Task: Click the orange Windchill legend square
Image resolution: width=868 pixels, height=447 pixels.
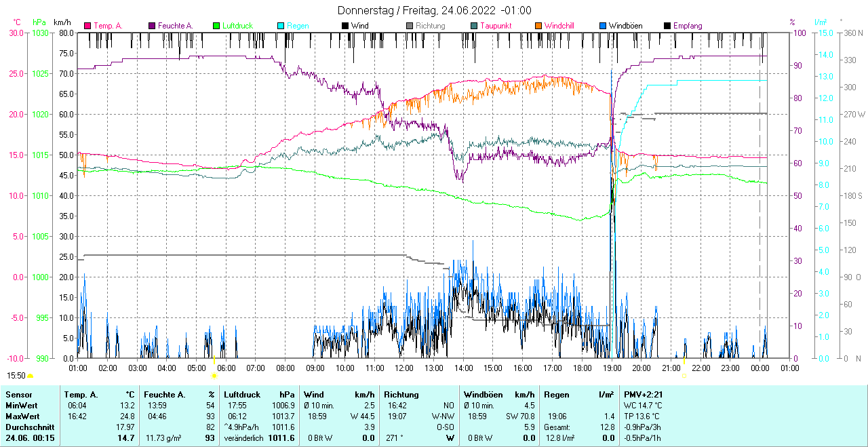Action: 538,26
